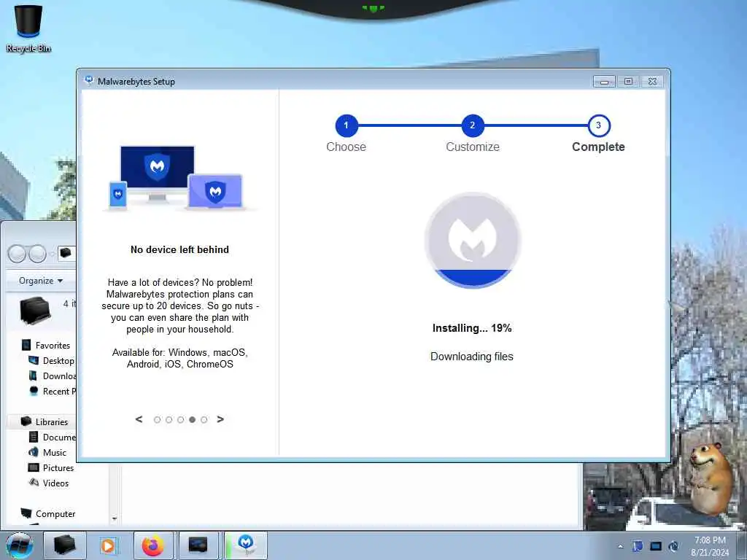Select Favorites in Explorer sidebar

coord(46,345)
